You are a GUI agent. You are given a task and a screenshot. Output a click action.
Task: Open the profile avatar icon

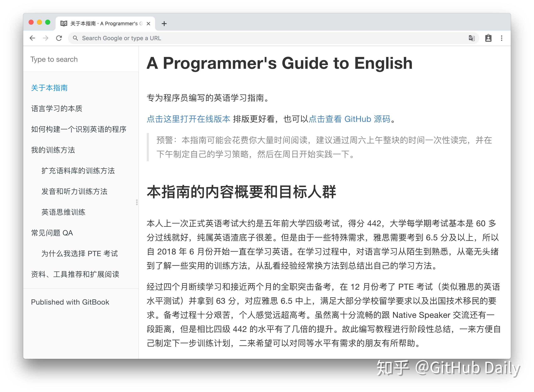pyautogui.click(x=488, y=38)
